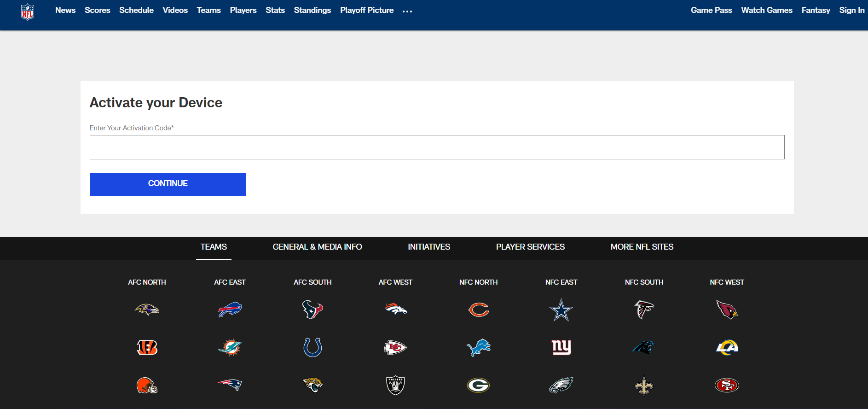Click the Sign In link
Viewport: 868px width, 409px height.
click(x=851, y=10)
